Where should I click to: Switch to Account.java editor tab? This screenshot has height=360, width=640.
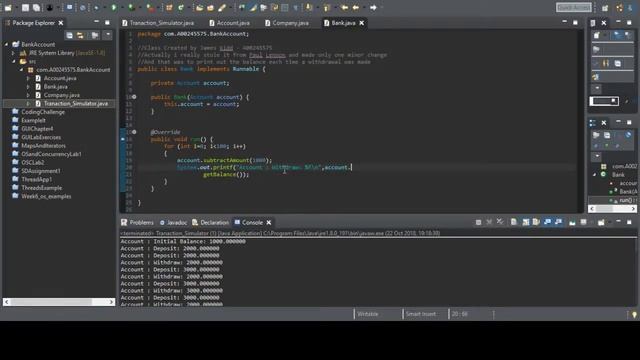229,23
